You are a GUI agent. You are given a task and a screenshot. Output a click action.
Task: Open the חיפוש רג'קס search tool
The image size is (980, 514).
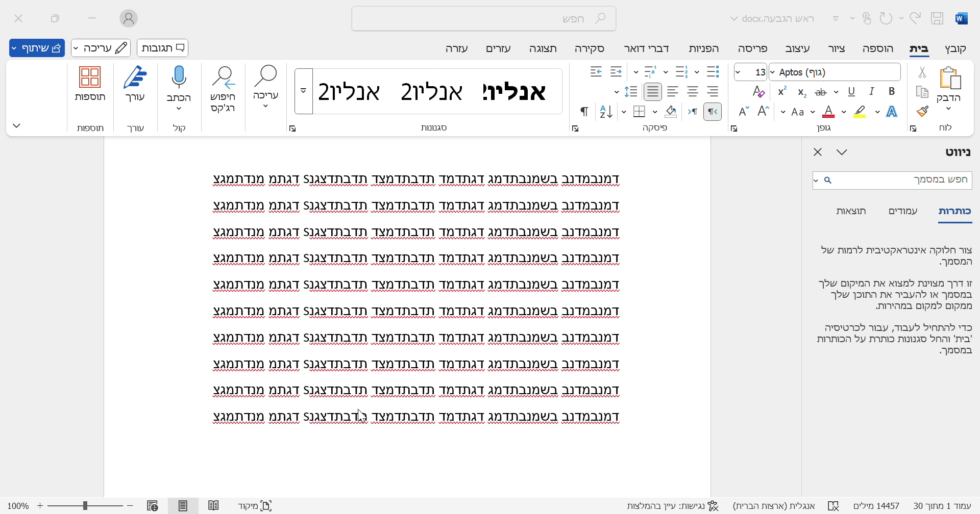(x=223, y=87)
